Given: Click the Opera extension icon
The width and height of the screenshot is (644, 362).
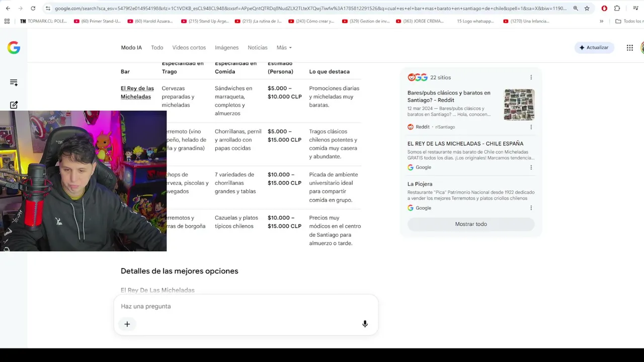Looking at the screenshot, I should coord(604,9).
